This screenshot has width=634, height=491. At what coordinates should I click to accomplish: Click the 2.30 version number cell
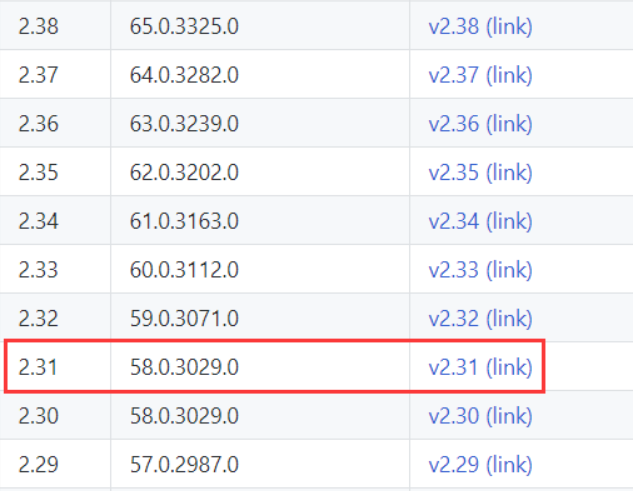point(38,416)
